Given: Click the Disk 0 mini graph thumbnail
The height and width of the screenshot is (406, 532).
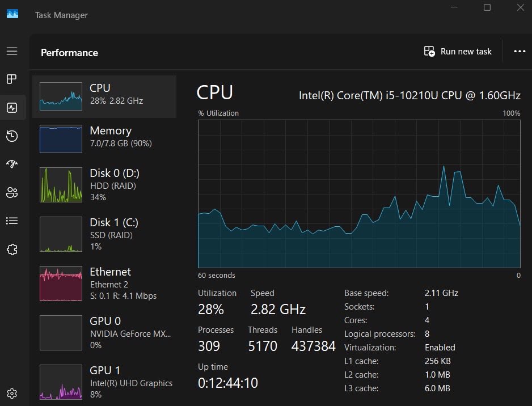Looking at the screenshot, I should 61,185.
